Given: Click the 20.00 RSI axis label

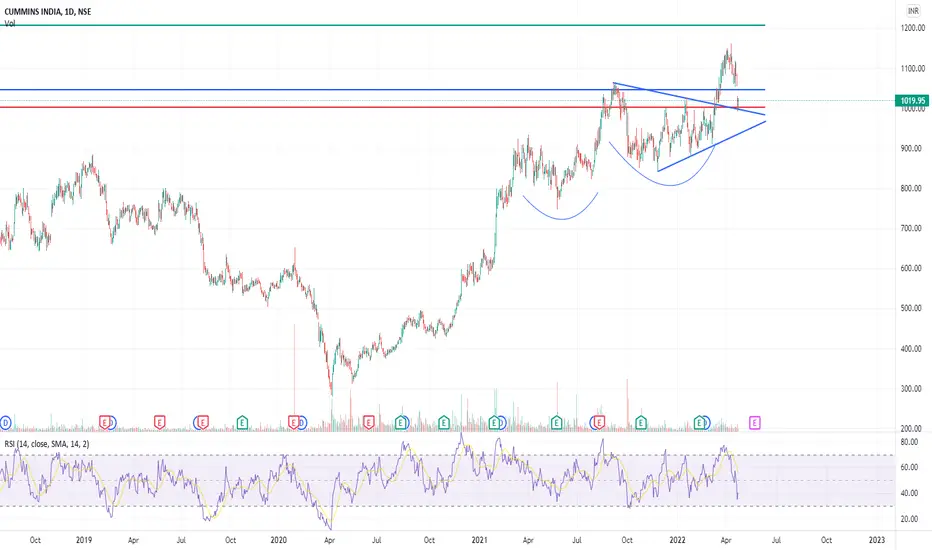Looking at the screenshot, I should click(909, 519).
